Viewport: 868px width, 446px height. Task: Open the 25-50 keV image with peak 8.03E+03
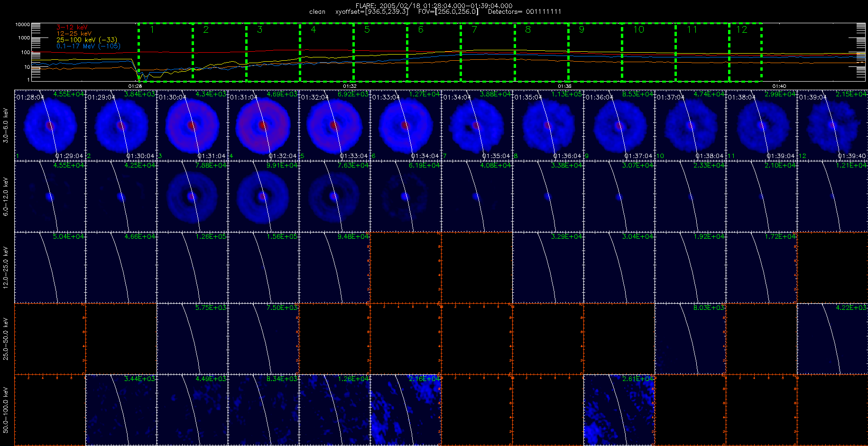[x=690, y=339]
